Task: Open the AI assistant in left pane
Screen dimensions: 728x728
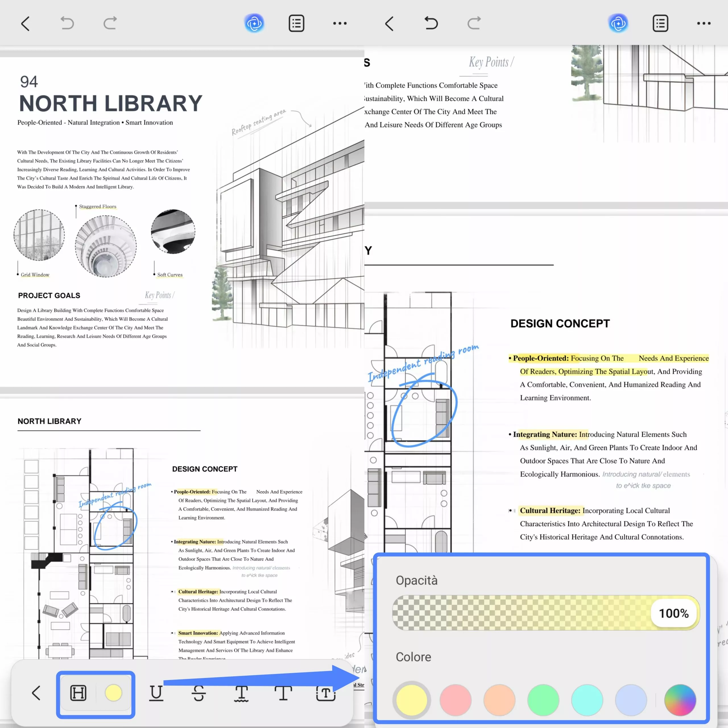Action: tap(254, 23)
